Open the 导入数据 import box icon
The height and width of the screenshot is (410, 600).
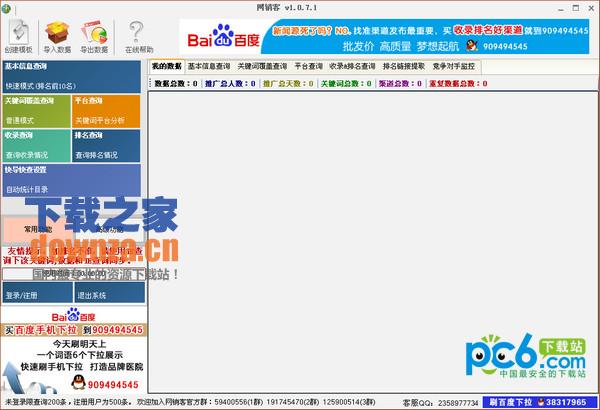pos(57,37)
